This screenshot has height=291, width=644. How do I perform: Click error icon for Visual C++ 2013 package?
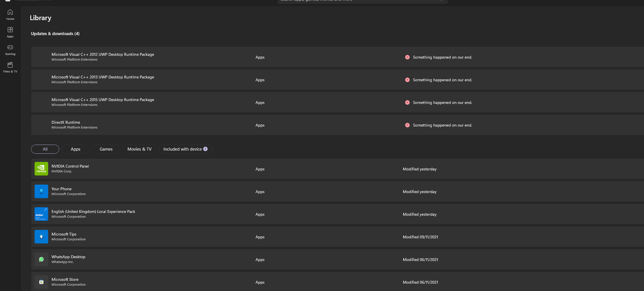[x=407, y=80]
